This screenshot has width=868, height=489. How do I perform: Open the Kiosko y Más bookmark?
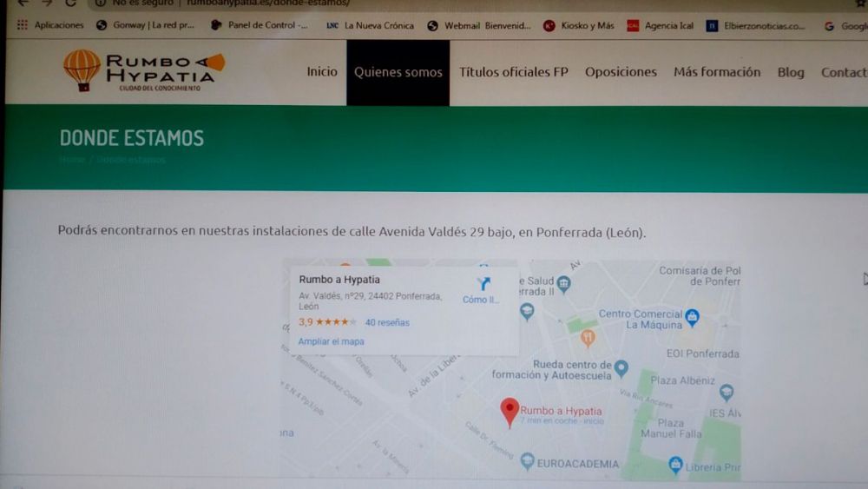(x=578, y=25)
